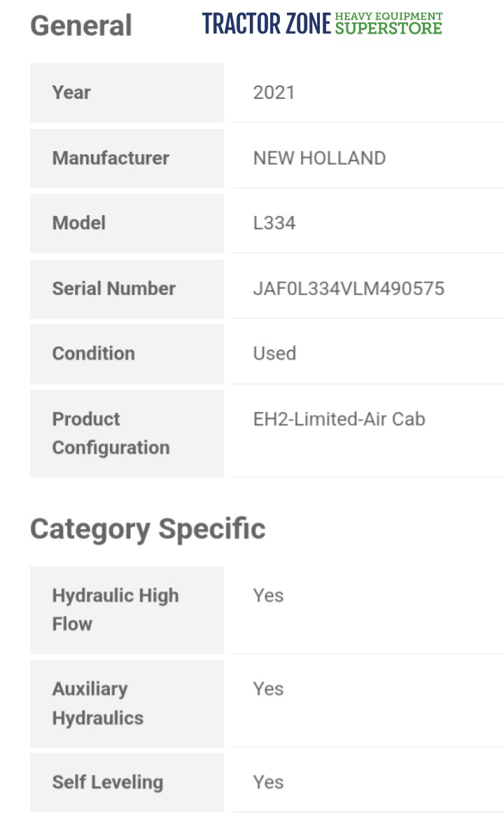Image resolution: width=504 pixels, height=831 pixels.
Task: Click the L334 model value
Action: pos(274,223)
